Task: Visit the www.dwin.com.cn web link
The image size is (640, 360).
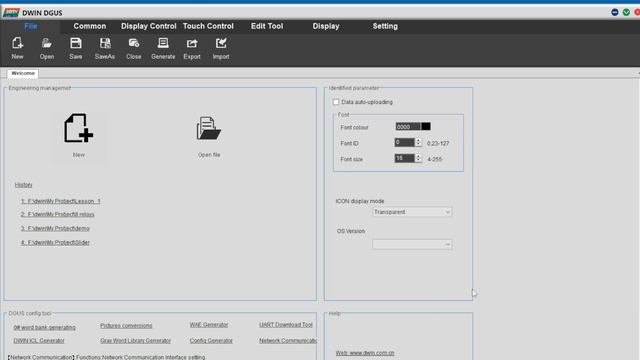Action: point(365,353)
